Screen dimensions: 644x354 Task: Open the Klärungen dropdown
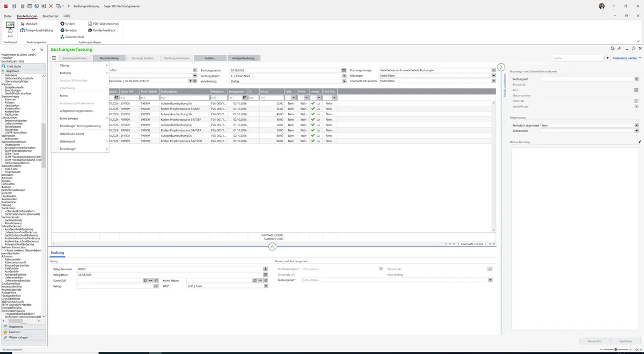click(493, 76)
